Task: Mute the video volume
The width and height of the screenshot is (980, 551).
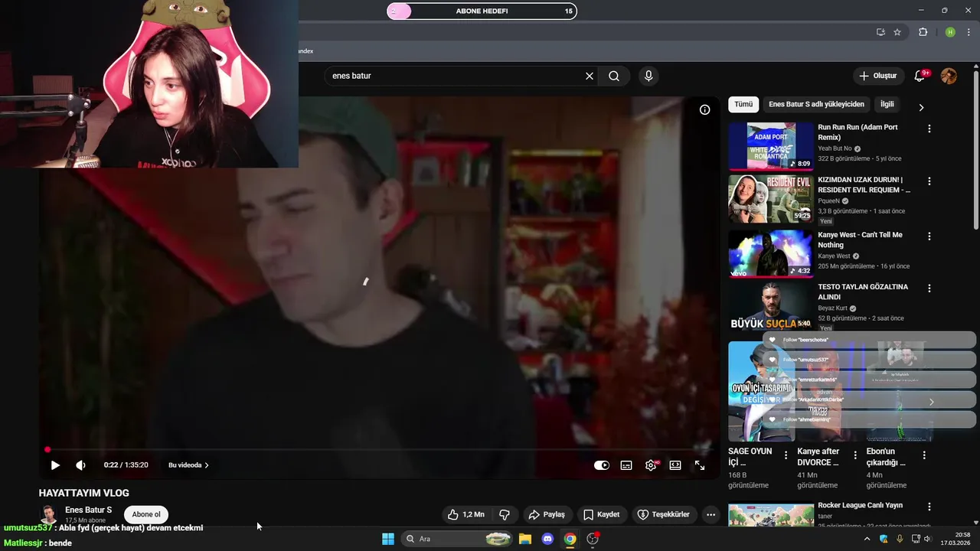Action: (x=80, y=465)
